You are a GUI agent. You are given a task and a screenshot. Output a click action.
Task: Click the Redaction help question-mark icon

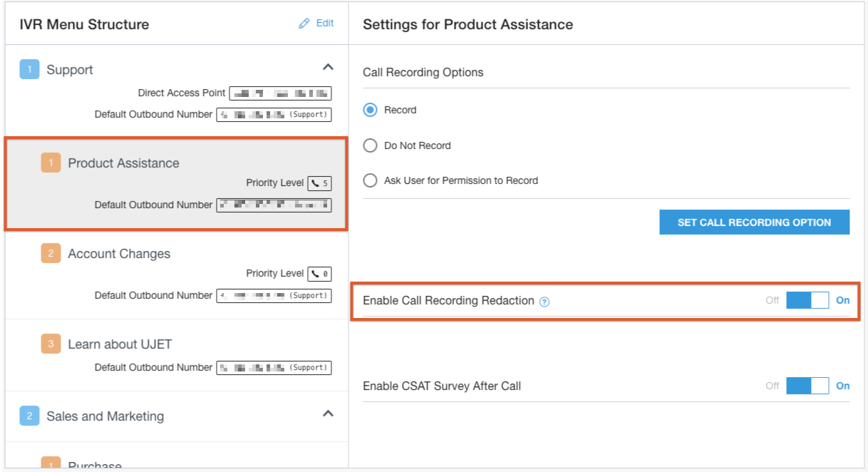point(544,302)
